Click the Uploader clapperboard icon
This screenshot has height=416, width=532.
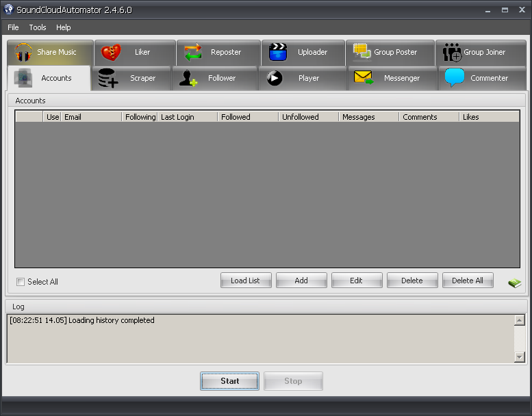(278, 52)
